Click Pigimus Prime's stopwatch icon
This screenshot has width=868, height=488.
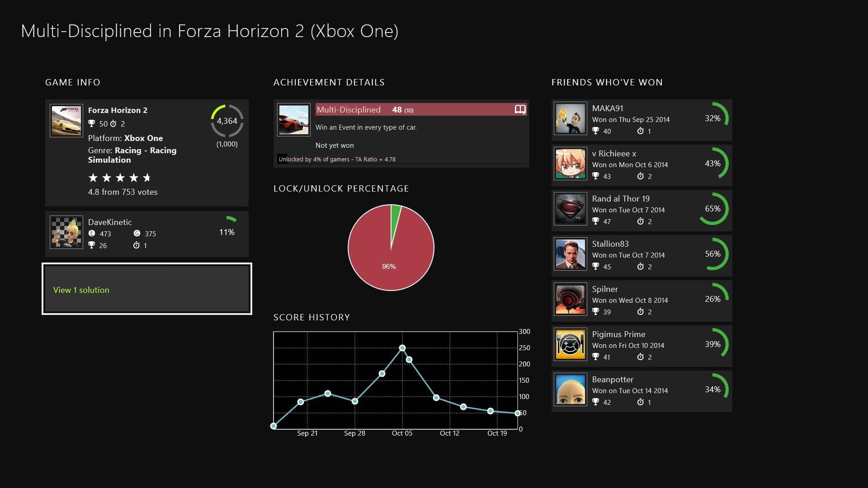click(641, 357)
